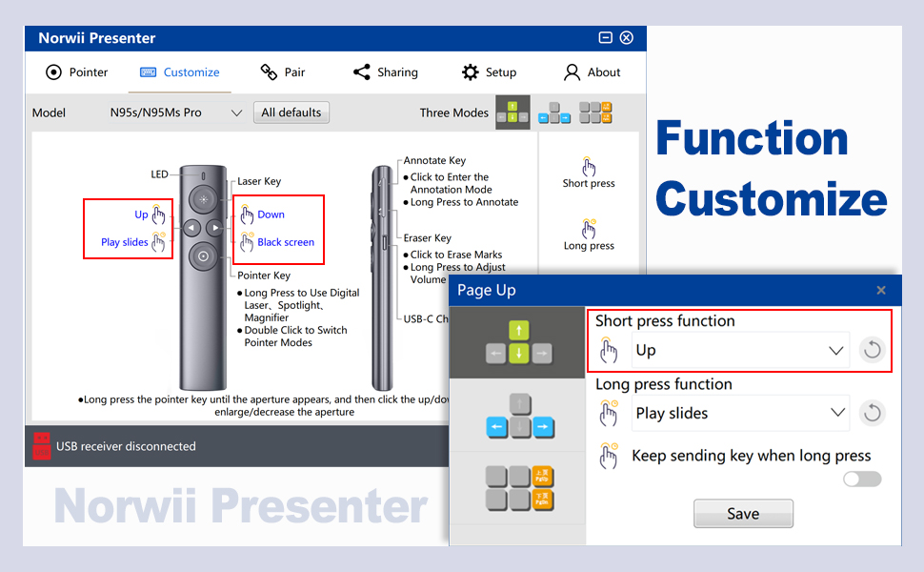Select the green arrow-keys mode icon
The width and height of the screenshot is (924, 572).
coord(512,112)
